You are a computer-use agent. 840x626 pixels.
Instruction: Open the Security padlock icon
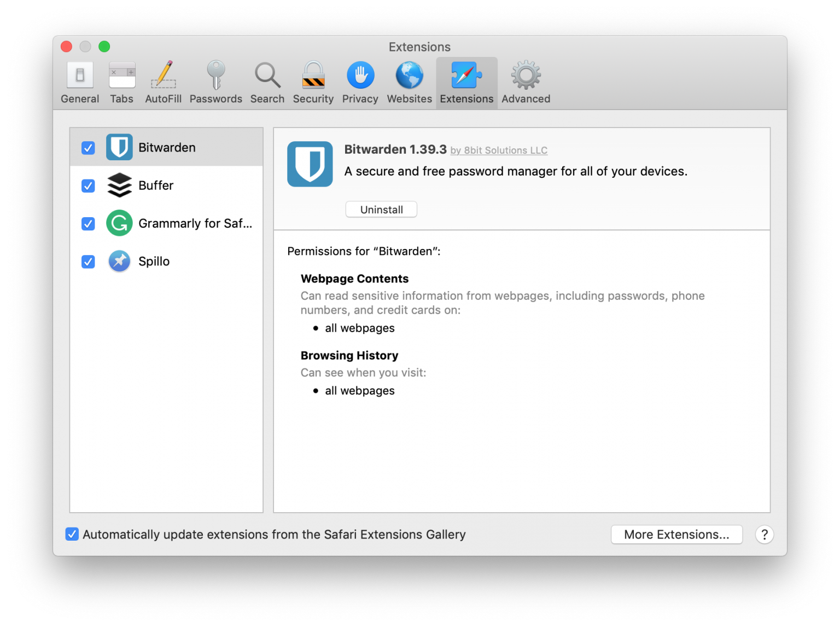(x=313, y=75)
